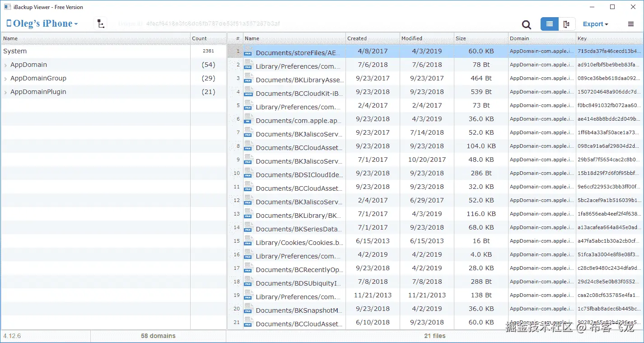Click the phone icon beside Oleg's iPhone
The image size is (644, 343).
click(x=9, y=23)
